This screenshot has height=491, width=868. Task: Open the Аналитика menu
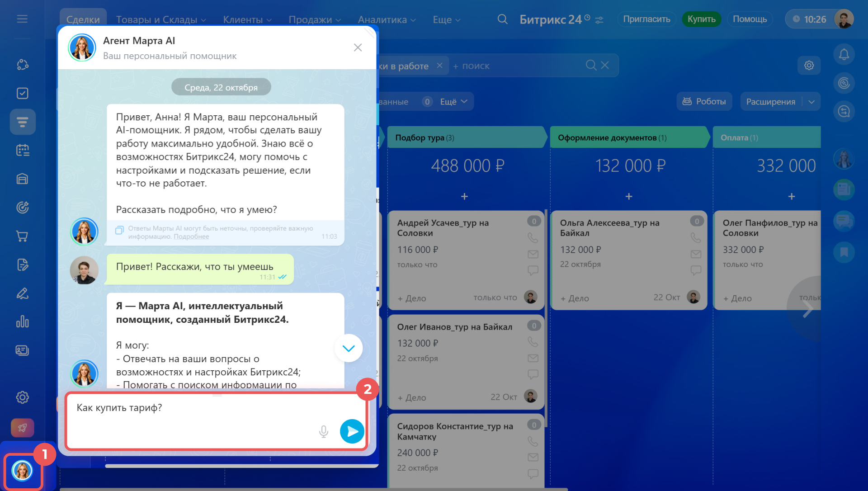(387, 19)
